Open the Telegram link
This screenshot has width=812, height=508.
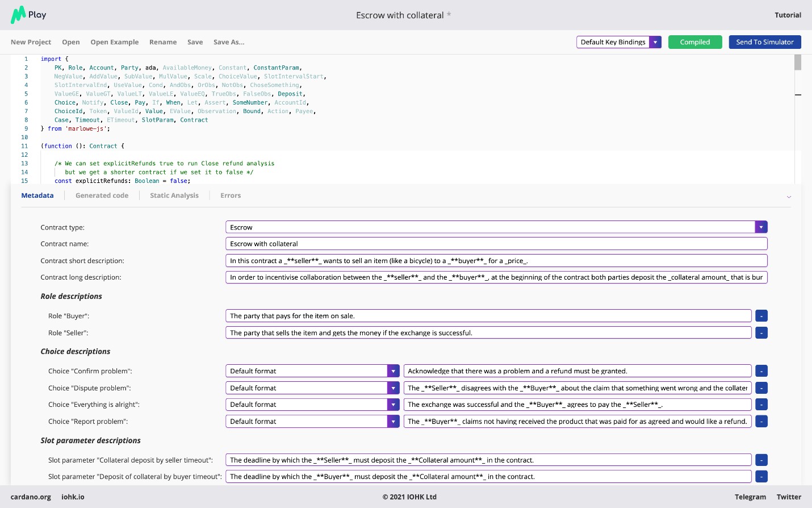[x=750, y=497]
